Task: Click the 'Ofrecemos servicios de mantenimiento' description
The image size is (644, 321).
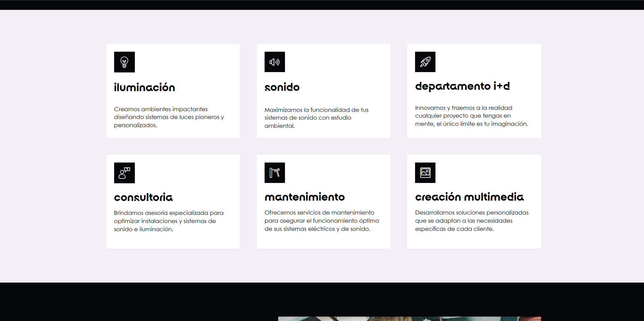Action: click(322, 221)
